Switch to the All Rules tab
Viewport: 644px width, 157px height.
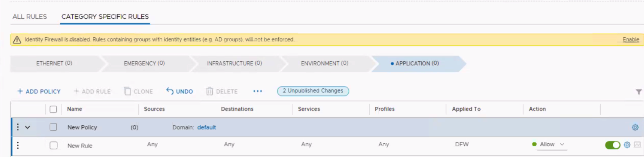[x=30, y=17]
